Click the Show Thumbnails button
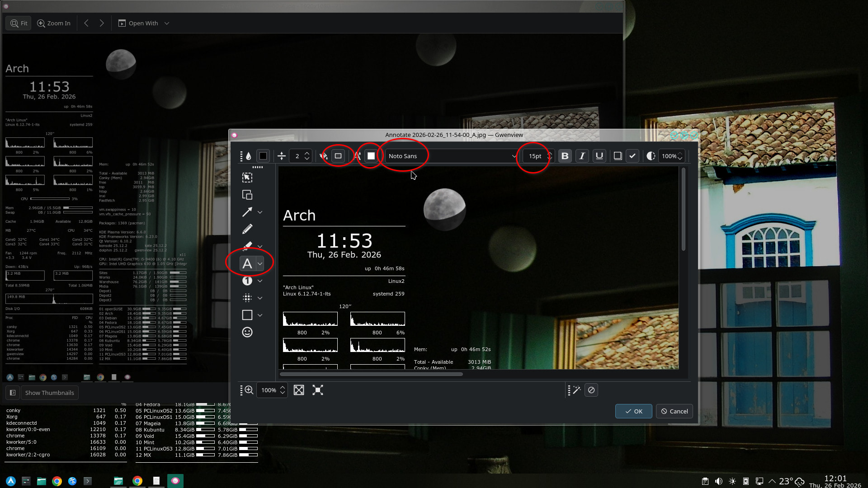 pos(49,393)
